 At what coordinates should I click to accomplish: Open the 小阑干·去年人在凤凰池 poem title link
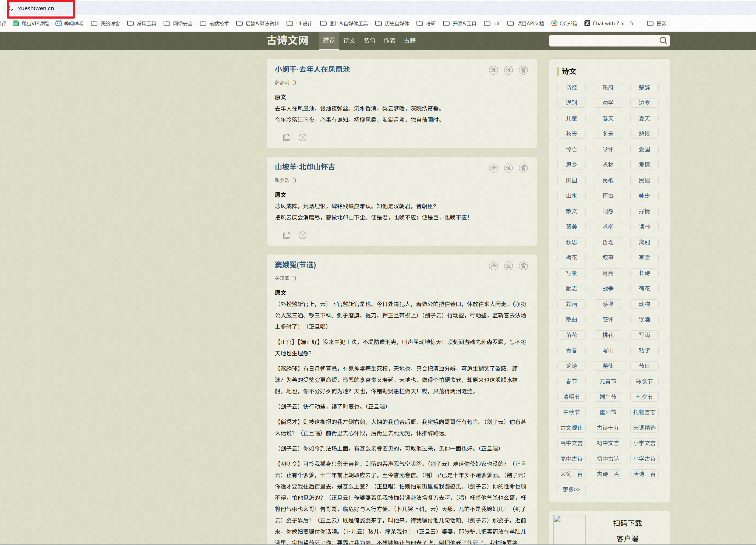point(312,69)
